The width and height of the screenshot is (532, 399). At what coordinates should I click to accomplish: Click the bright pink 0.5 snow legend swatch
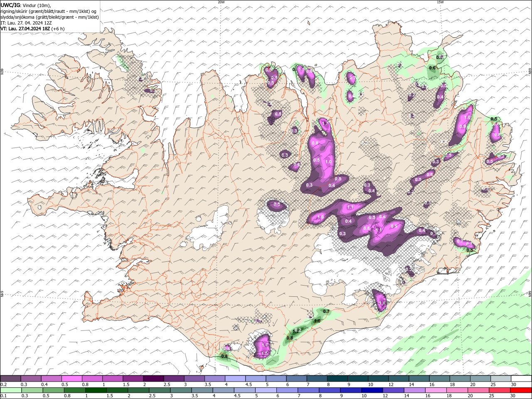pyautogui.click(x=71, y=378)
